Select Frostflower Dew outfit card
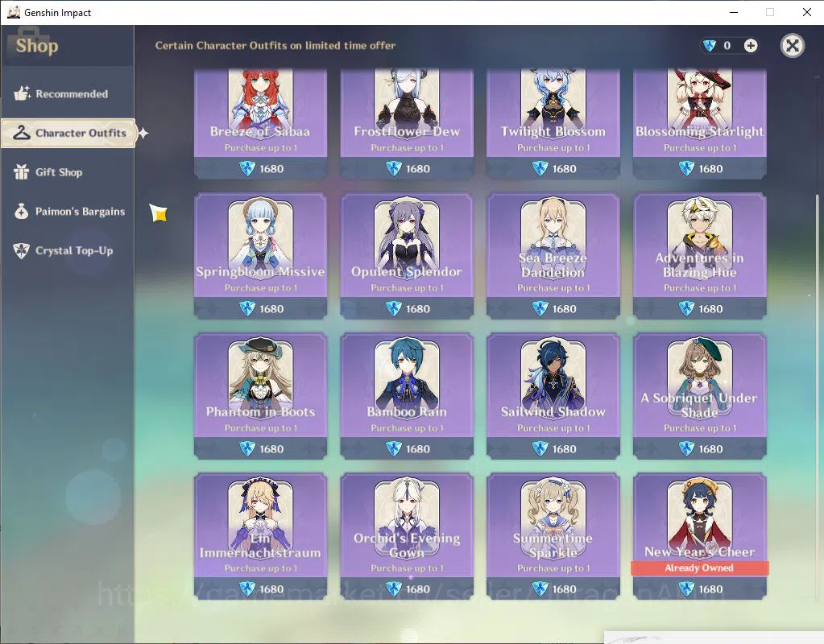The image size is (824, 644). pos(407,123)
